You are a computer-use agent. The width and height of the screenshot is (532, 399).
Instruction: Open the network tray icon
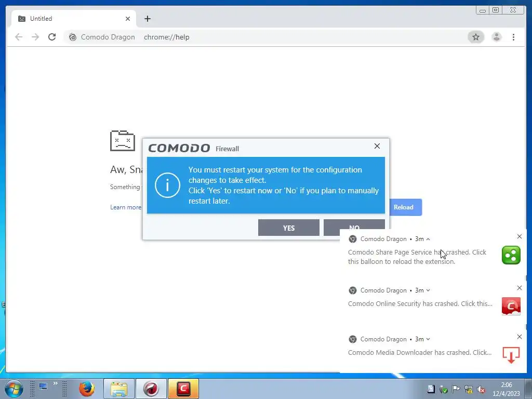469,389
